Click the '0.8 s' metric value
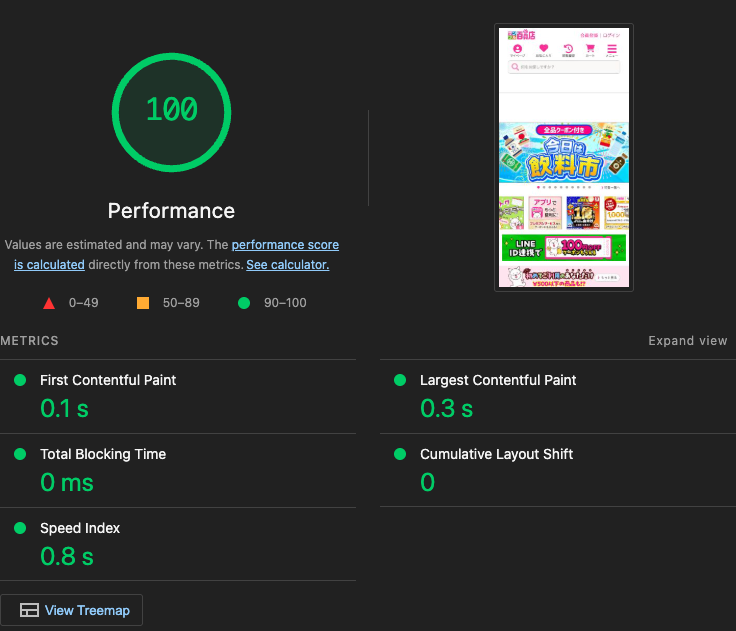 tap(67, 556)
